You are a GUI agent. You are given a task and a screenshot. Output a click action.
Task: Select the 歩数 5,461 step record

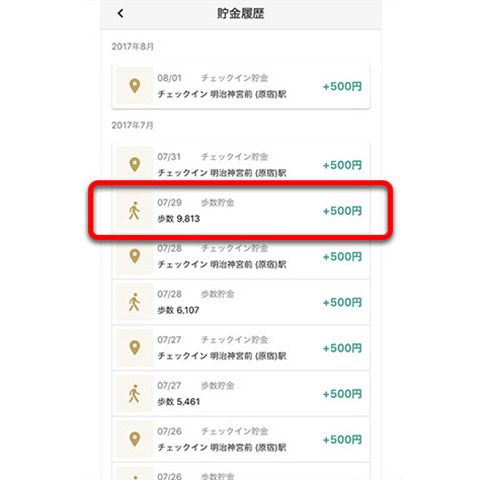tap(241, 394)
